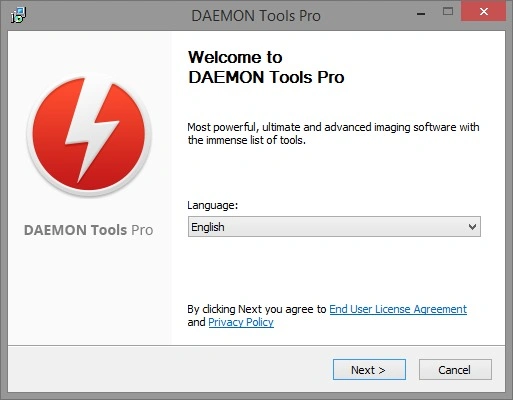Open the Language dropdown showing English
Image resolution: width=513 pixels, height=400 pixels.
click(x=334, y=227)
